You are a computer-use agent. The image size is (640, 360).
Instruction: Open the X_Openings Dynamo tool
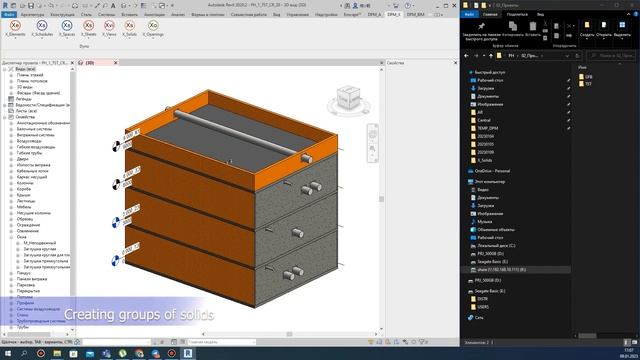point(153,28)
